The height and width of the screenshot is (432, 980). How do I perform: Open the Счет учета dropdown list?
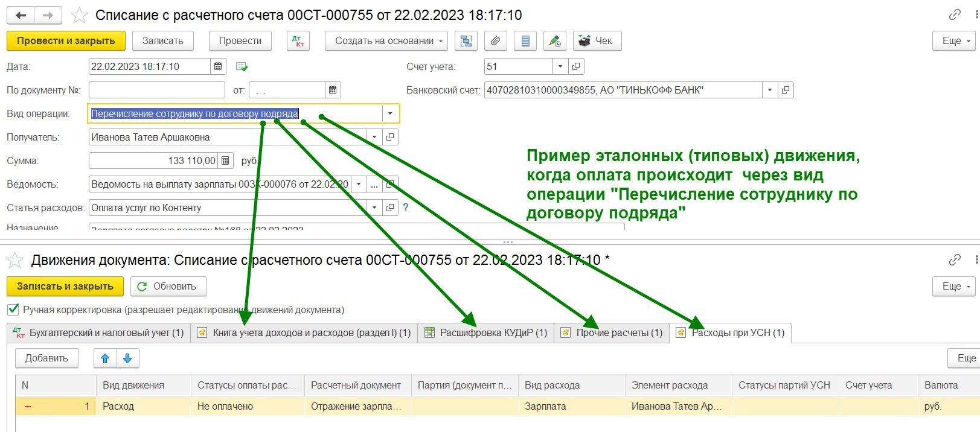[x=560, y=66]
